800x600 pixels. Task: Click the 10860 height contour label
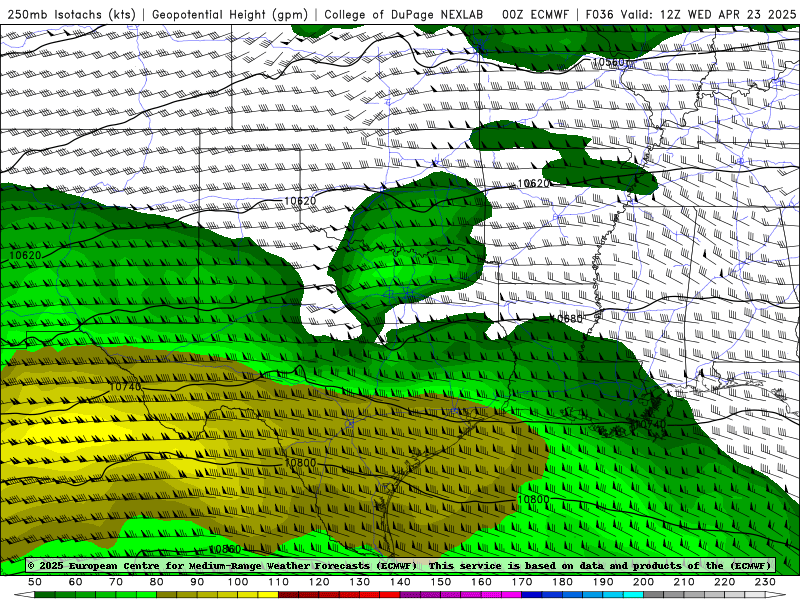(225, 549)
